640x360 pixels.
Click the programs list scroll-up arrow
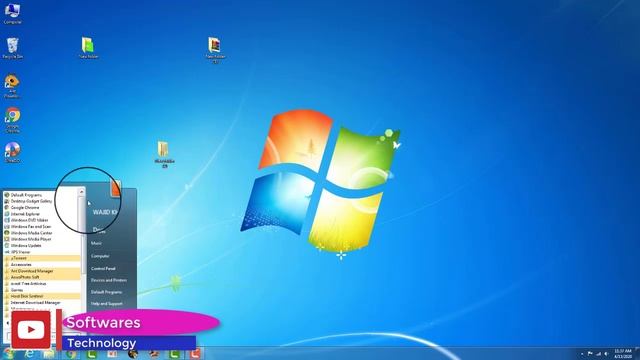(82, 191)
